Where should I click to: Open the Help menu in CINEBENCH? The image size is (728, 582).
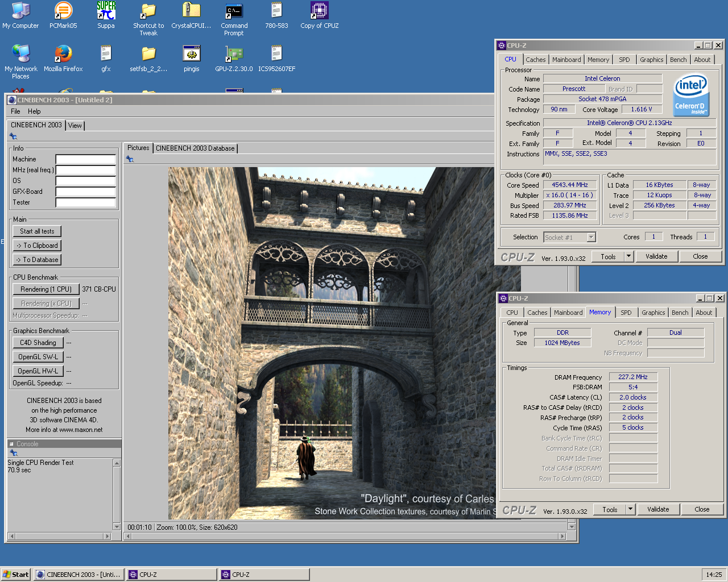click(x=34, y=111)
